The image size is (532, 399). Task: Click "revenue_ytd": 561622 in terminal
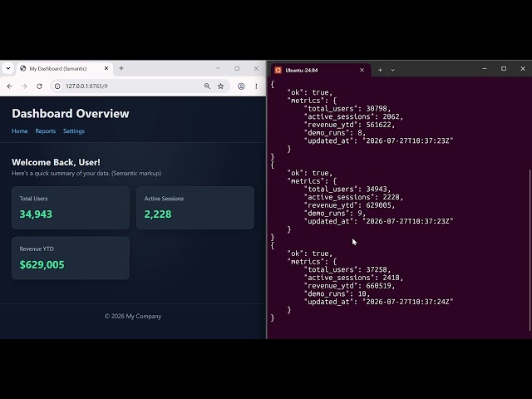pyautogui.click(x=349, y=125)
